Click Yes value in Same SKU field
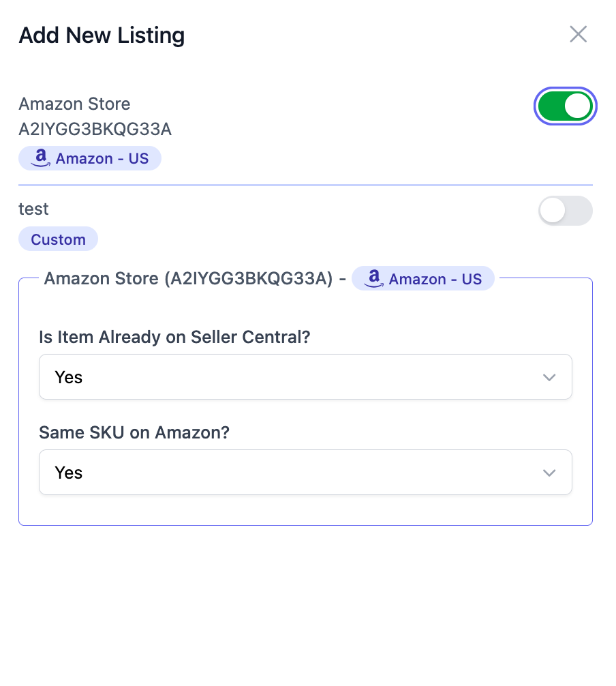This screenshot has width=616, height=686. pos(69,473)
